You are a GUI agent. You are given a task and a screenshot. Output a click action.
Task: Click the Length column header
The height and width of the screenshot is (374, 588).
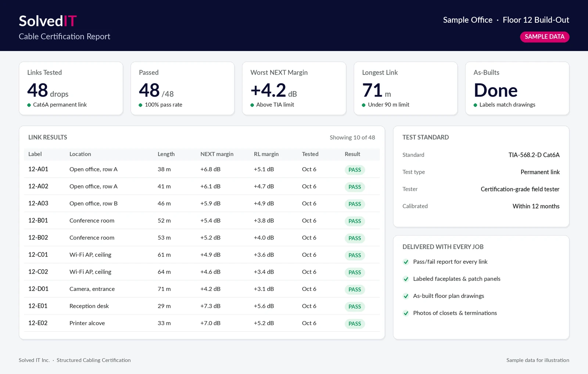pos(166,154)
